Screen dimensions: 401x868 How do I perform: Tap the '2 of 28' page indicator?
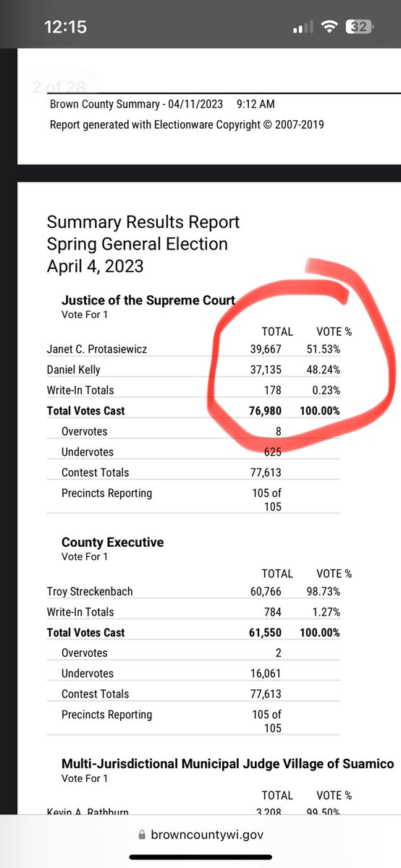[57, 88]
